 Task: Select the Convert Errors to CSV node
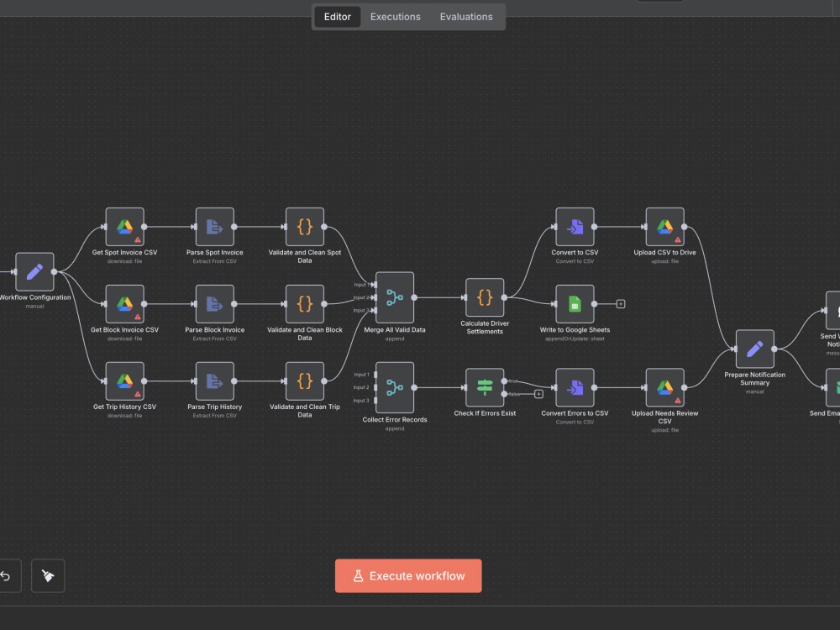point(575,387)
